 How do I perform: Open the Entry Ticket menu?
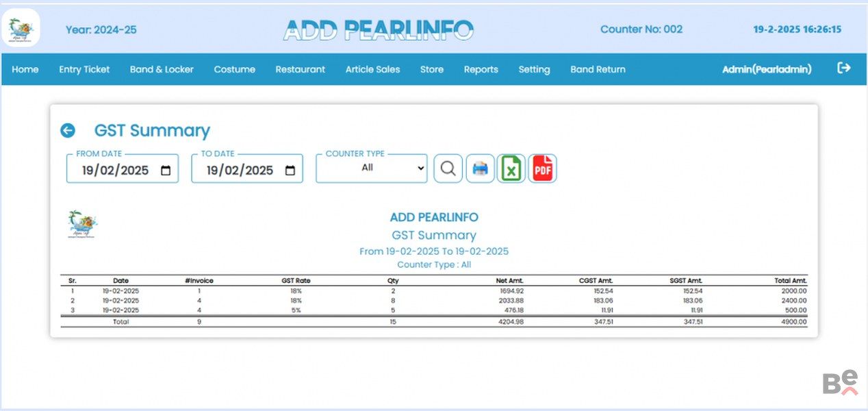84,69
